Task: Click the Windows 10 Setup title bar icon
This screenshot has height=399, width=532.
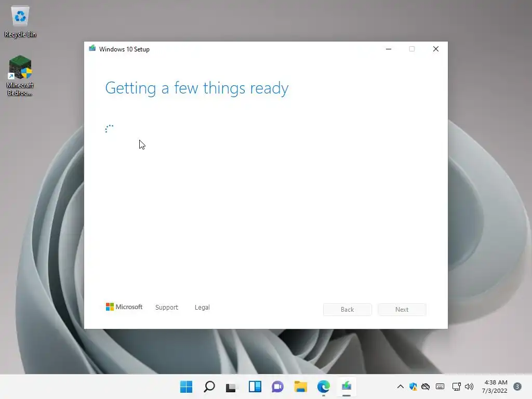Action: point(92,48)
